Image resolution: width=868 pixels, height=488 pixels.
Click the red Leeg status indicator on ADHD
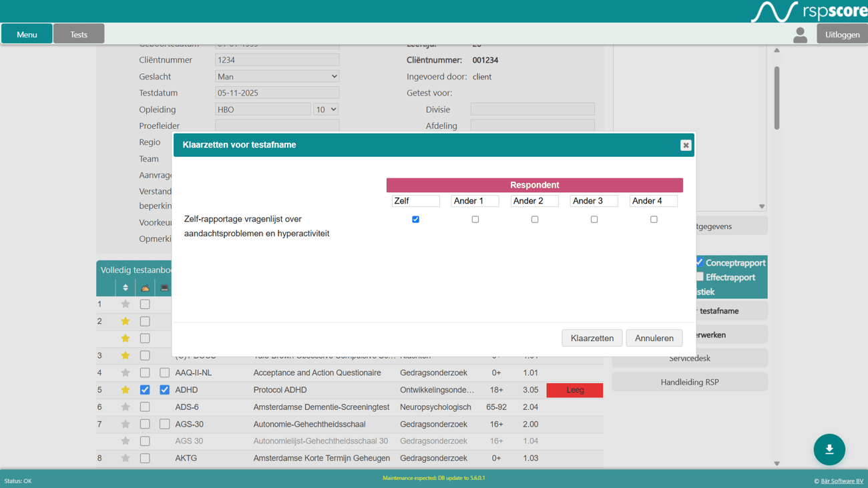tap(574, 390)
